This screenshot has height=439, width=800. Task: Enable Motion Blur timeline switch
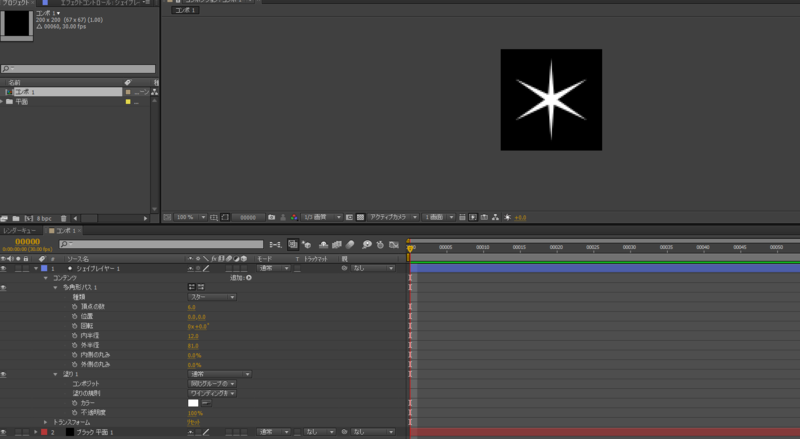coord(350,245)
